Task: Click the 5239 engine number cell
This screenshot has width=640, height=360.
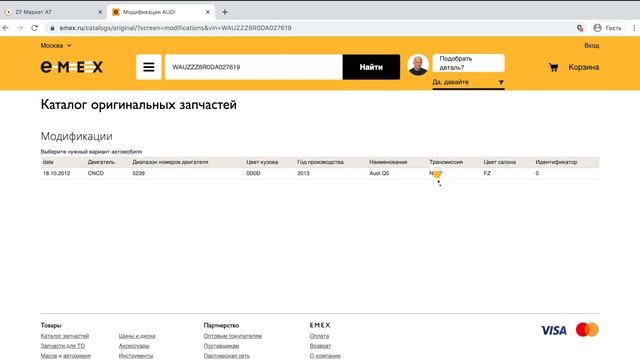Action: [138, 173]
